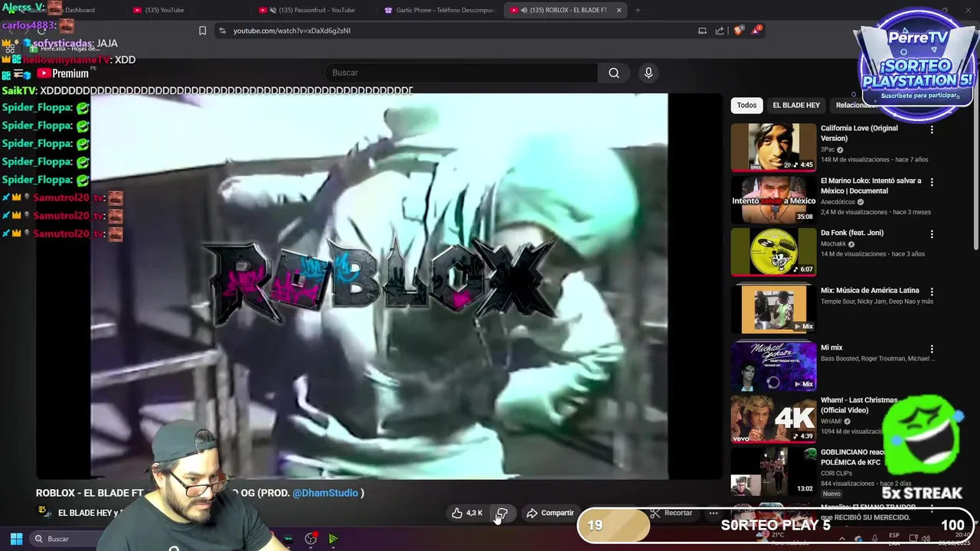Open options menu for Mix: Música de América Latina

click(x=932, y=292)
